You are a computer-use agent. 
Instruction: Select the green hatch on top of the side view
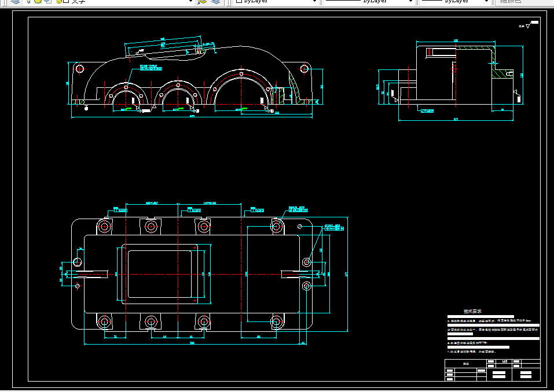tap(475, 47)
